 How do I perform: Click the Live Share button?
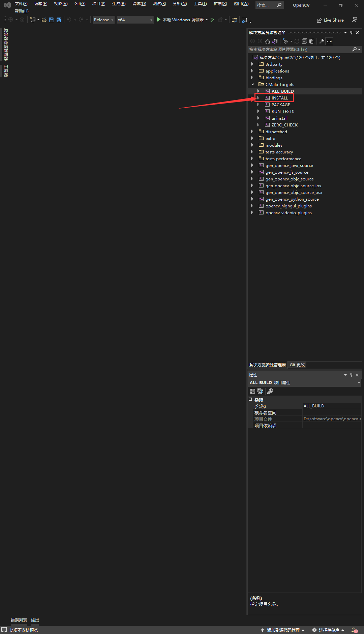(330, 20)
